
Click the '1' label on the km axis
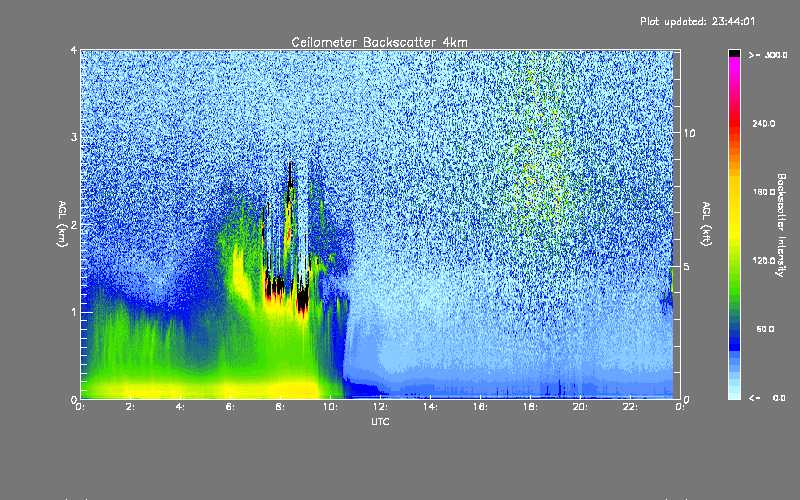(74, 312)
